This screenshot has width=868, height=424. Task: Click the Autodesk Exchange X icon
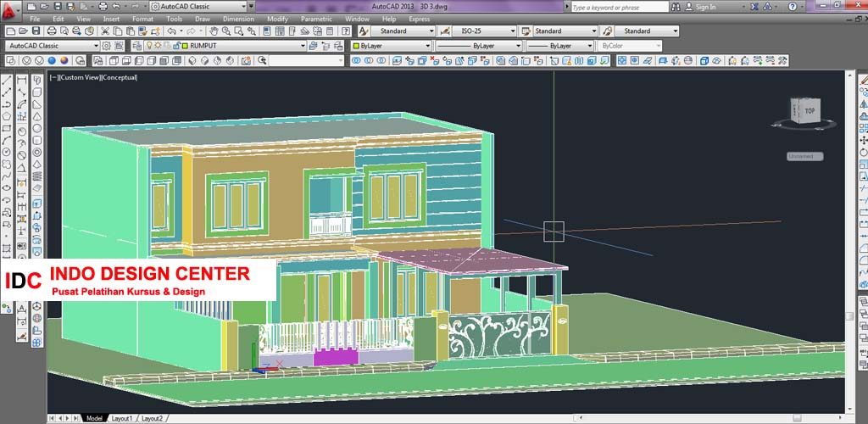pos(755,7)
